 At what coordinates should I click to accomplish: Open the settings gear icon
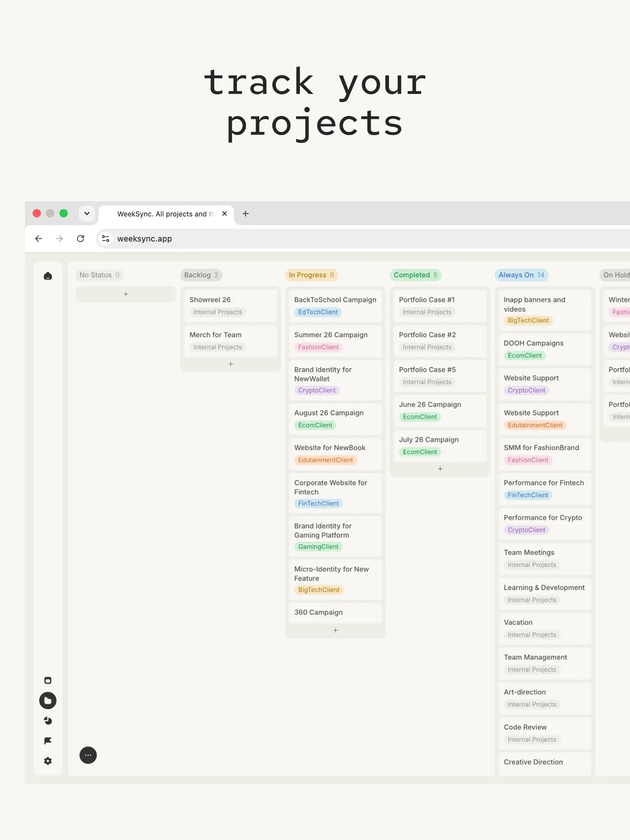[x=48, y=761]
